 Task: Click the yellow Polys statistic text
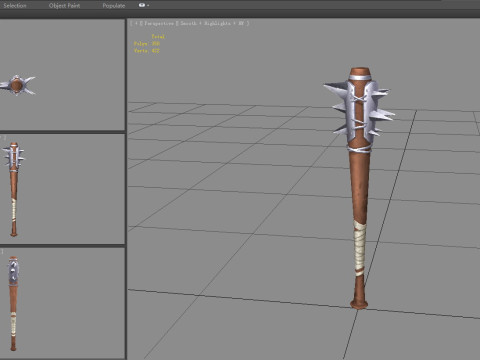click(147, 44)
